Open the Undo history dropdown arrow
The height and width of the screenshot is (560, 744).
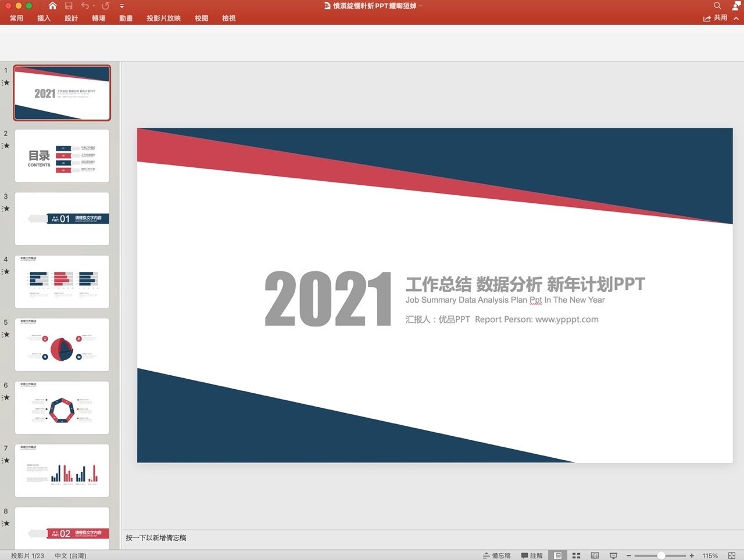point(94,6)
